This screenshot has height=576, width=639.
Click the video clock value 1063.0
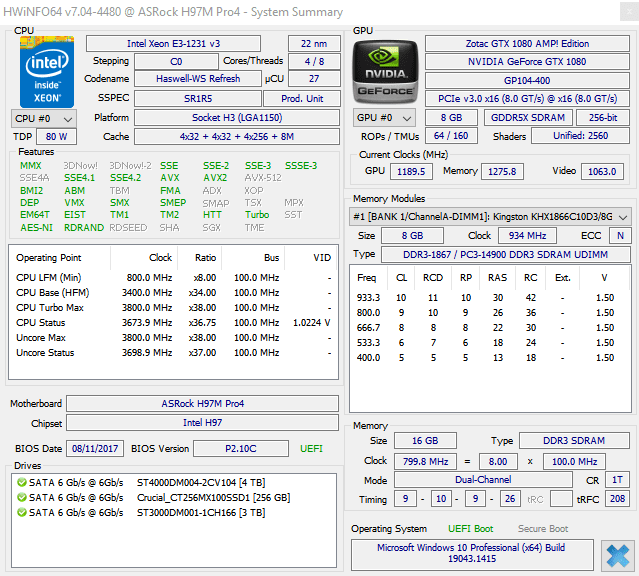tap(602, 172)
